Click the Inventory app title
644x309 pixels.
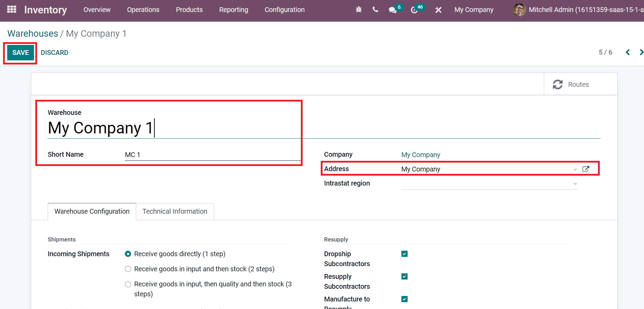46,10
